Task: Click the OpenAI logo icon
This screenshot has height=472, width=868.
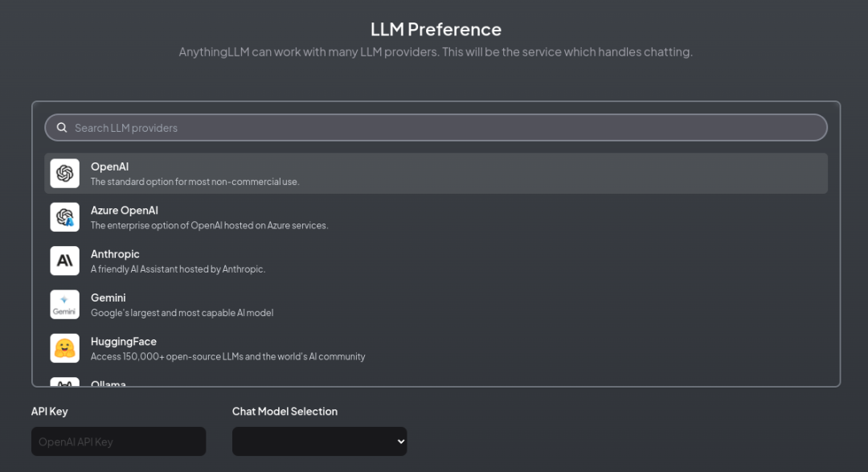Action: pos(65,174)
